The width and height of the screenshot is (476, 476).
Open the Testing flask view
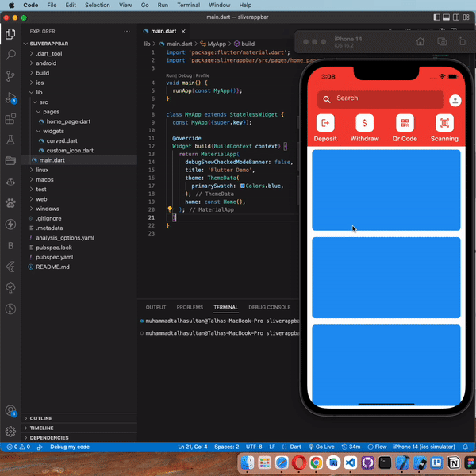click(10, 140)
